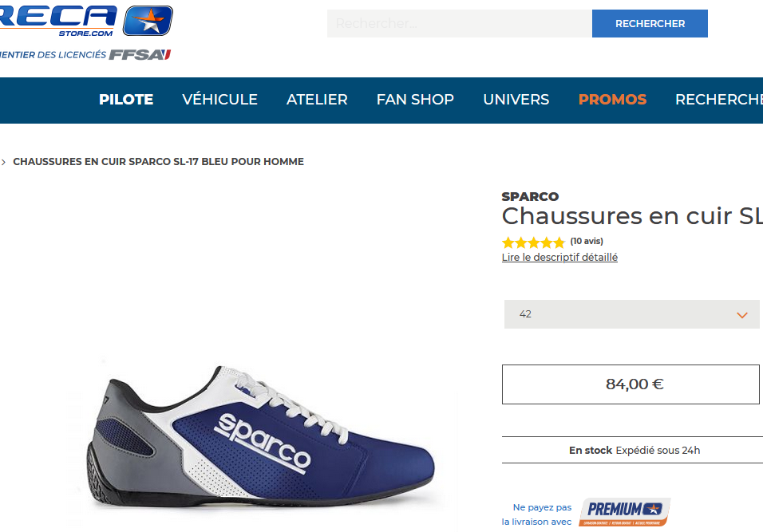763x532 pixels.
Task: Go to the Véhicule menu
Action: click(219, 100)
